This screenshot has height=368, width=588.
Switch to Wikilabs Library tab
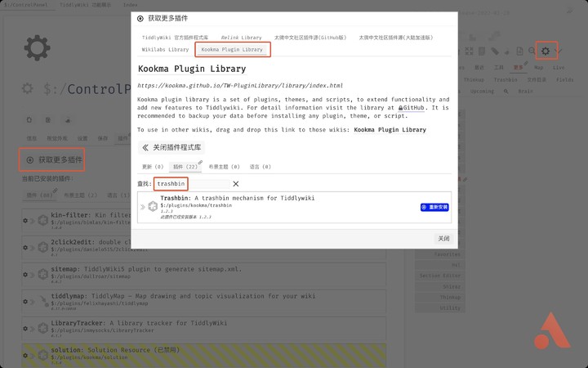pos(165,50)
